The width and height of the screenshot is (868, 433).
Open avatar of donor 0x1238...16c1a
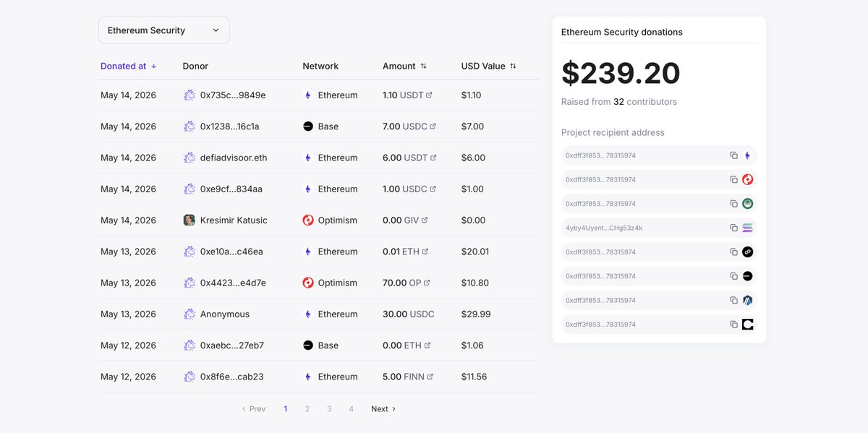[190, 127]
